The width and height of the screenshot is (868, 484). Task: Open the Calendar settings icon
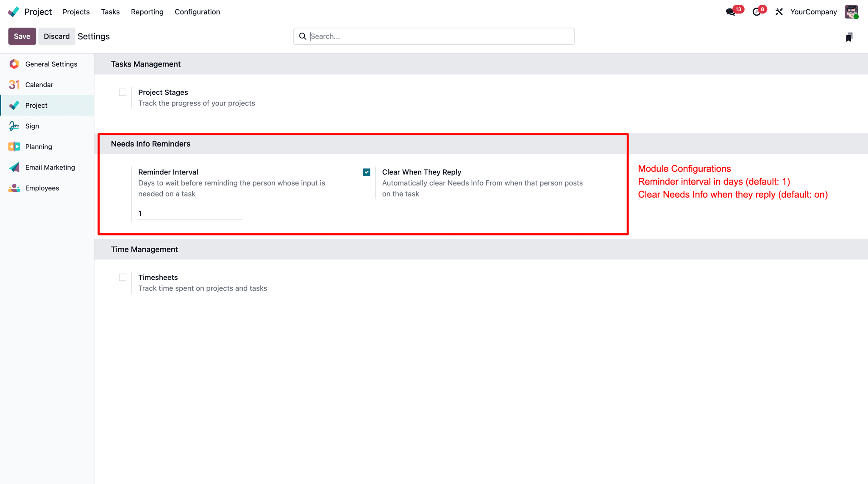[14, 85]
